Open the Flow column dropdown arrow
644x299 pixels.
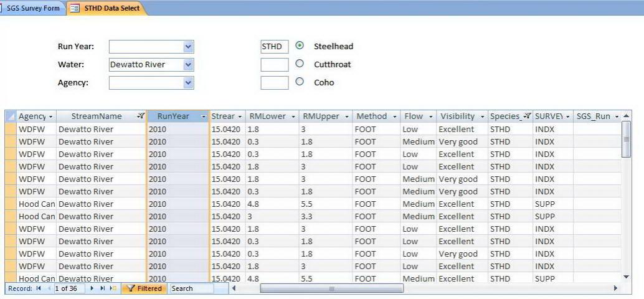pyautogui.click(x=431, y=116)
